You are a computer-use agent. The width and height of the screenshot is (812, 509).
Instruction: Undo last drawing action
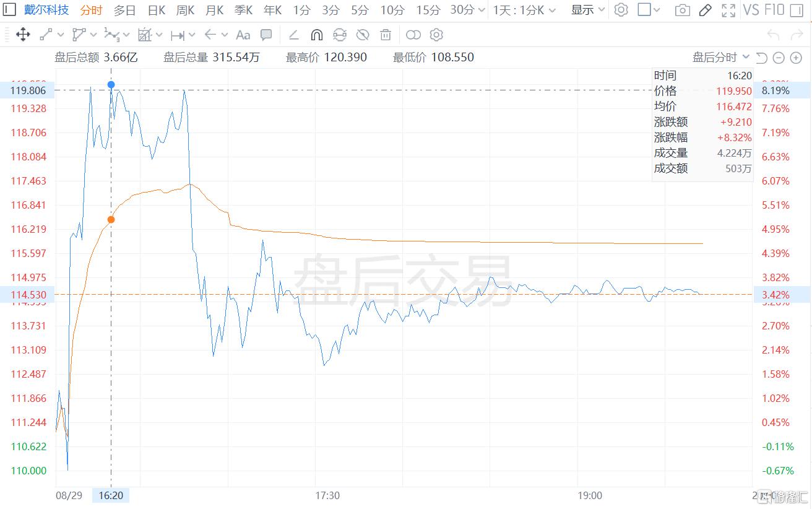point(774,35)
